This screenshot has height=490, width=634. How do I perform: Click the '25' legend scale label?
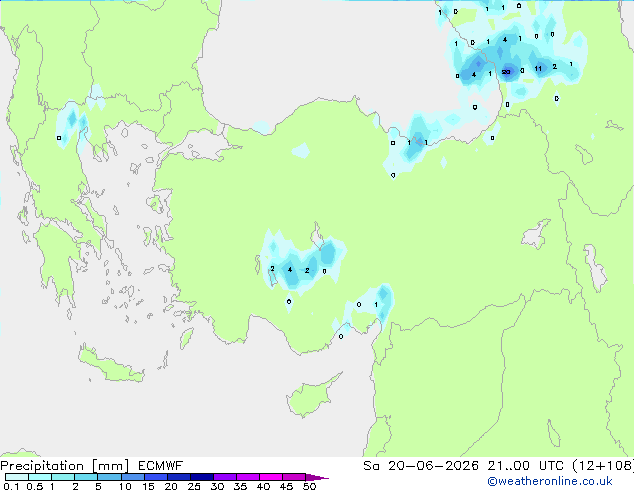pos(194,486)
